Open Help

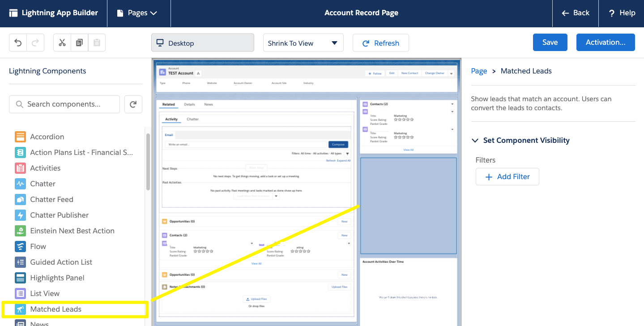[x=622, y=13]
